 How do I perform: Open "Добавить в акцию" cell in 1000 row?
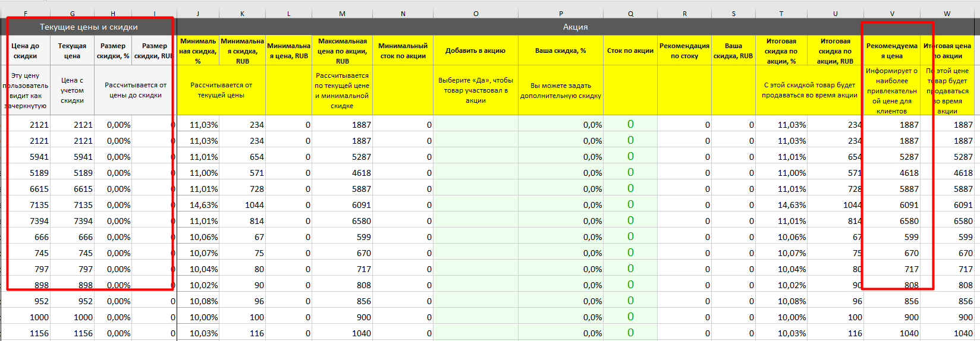[475, 317]
